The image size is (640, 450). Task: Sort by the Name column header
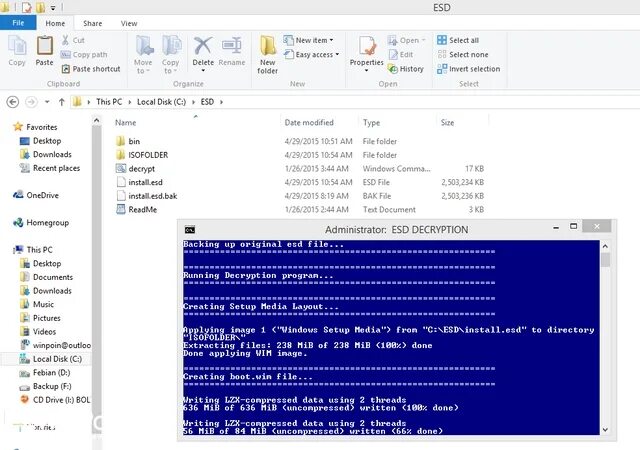click(x=125, y=123)
